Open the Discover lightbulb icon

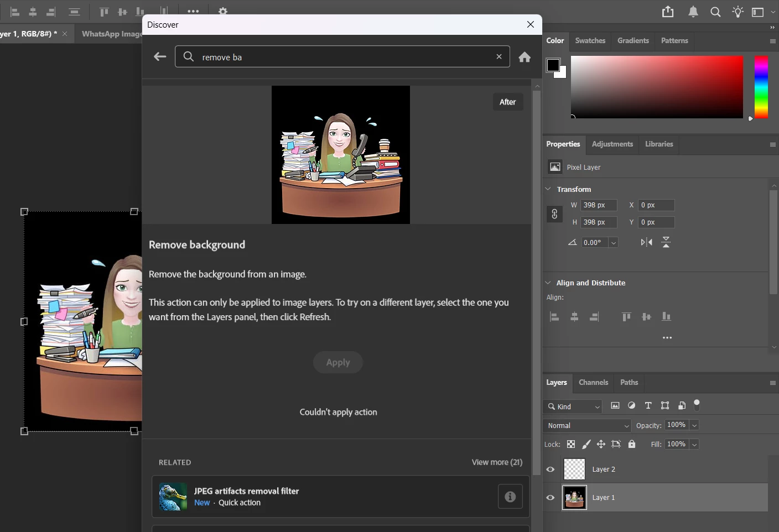738,12
